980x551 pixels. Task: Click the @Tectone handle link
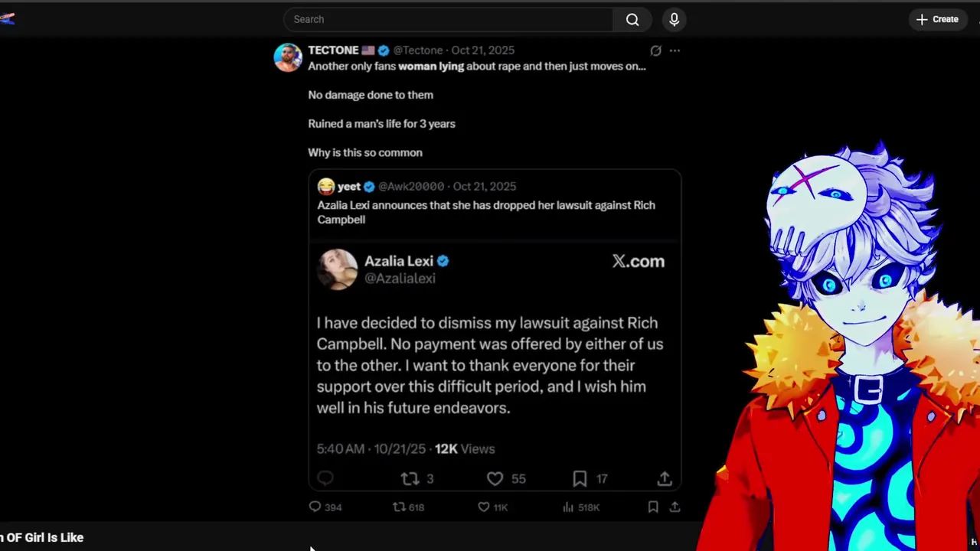418,51
